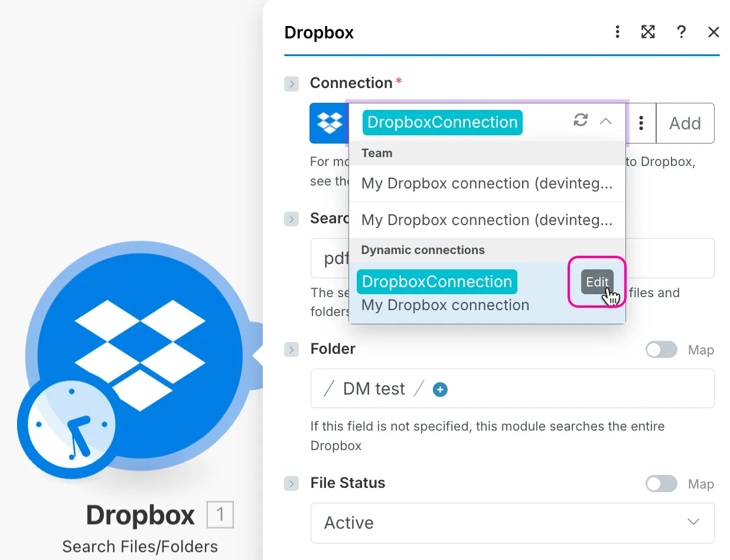Open help via the question mark icon
The image size is (730, 560).
681,32
